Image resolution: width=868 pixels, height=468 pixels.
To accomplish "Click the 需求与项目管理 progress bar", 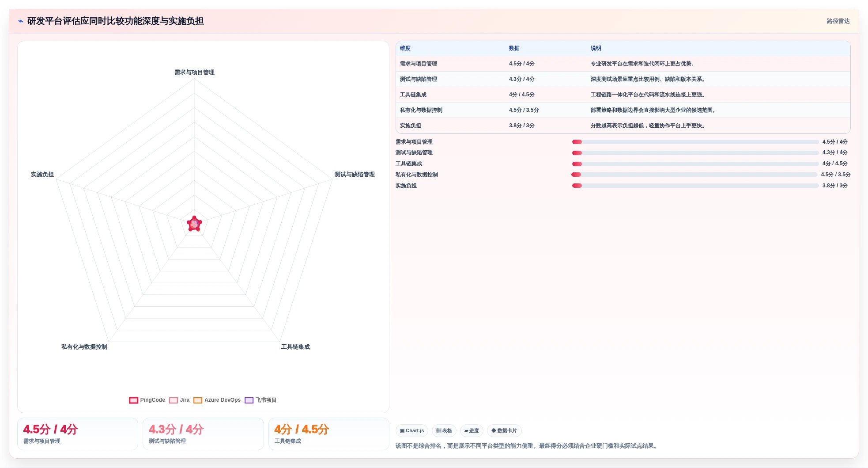I will [x=695, y=142].
